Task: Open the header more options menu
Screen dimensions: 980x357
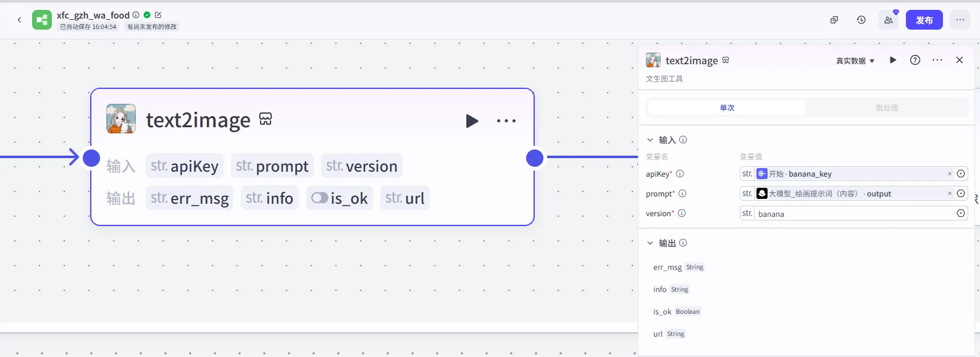Action: click(x=960, y=20)
